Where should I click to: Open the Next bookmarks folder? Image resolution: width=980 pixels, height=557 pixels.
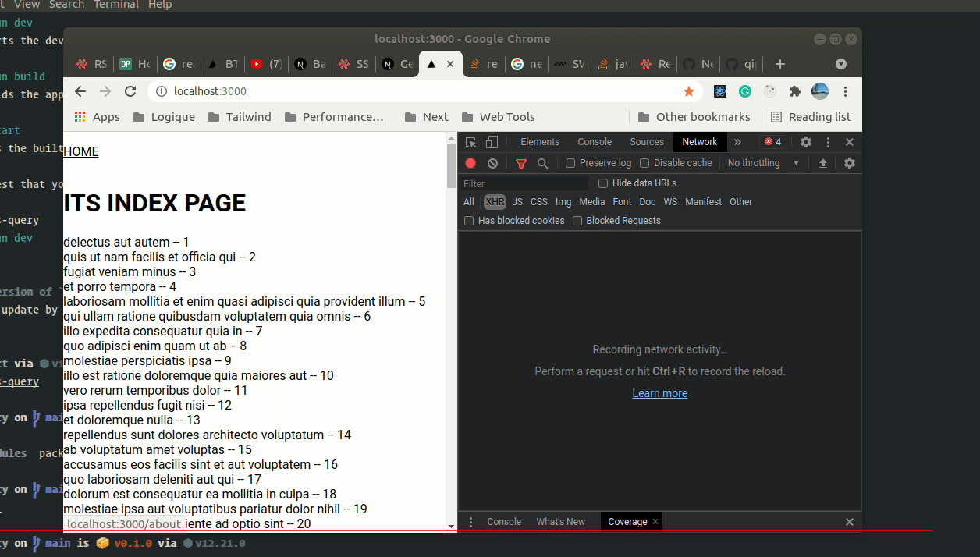(x=427, y=117)
